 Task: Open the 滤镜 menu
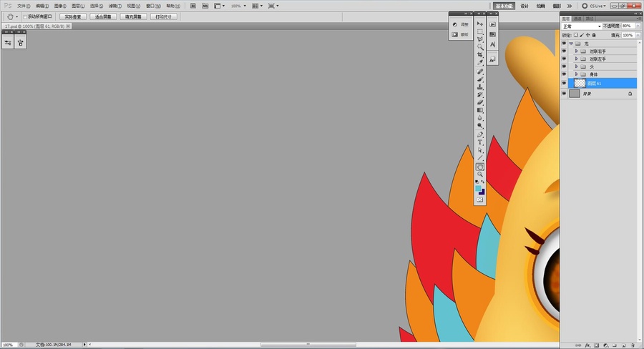[x=115, y=6]
